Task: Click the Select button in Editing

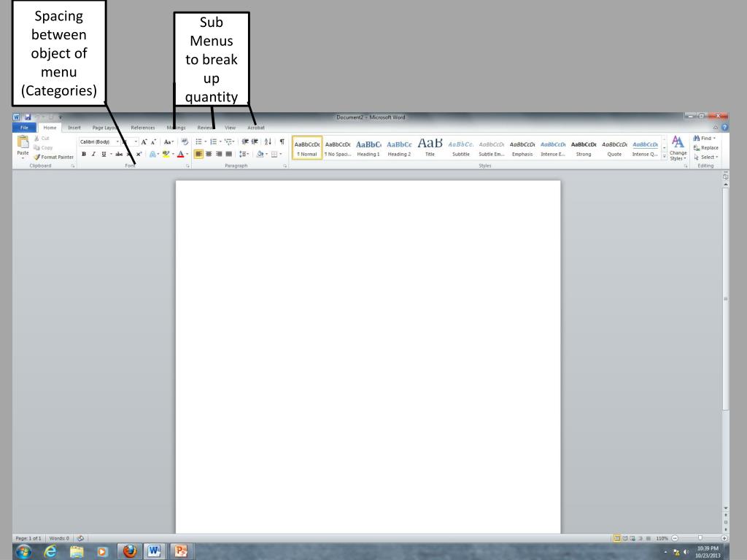Action: (706, 157)
